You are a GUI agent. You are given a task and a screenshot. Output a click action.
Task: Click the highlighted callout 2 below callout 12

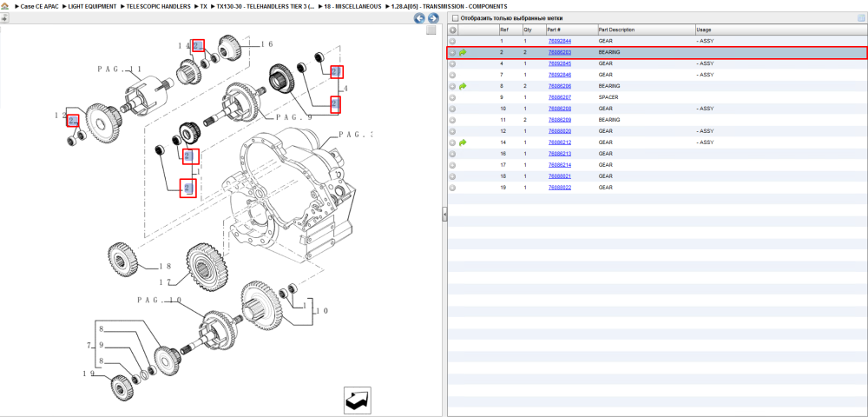pyautogui.click(x=73, y=121)
